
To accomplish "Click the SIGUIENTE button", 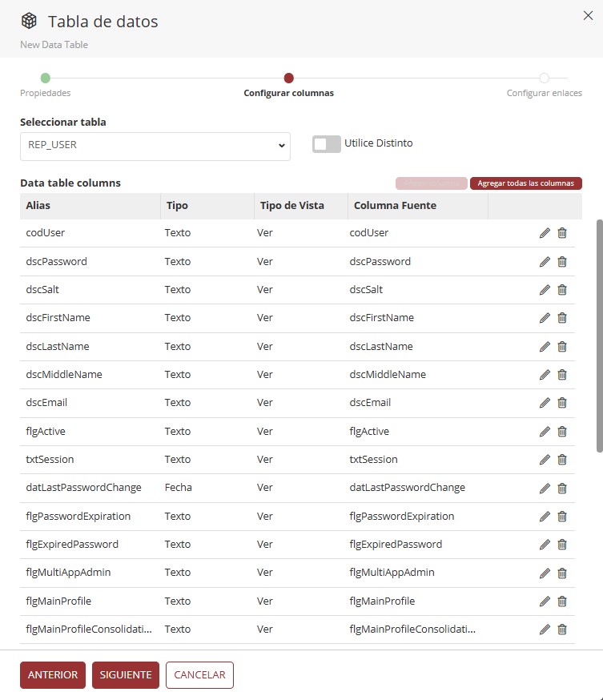I will (x=126, y=675).
